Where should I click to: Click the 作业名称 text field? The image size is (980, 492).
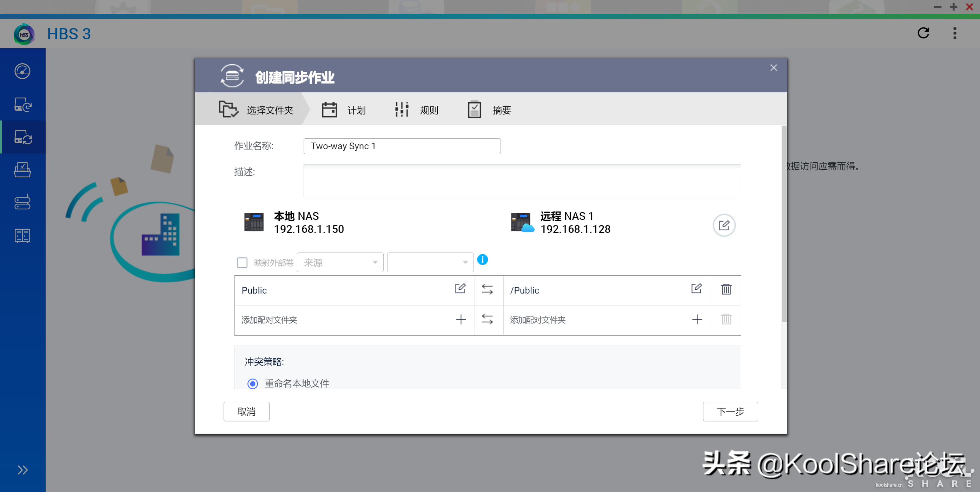pos(402,146)
